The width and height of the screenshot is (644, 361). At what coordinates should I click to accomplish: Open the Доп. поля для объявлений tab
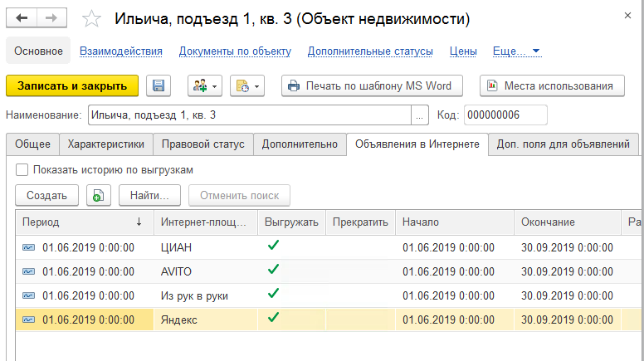tap(563, 144)
